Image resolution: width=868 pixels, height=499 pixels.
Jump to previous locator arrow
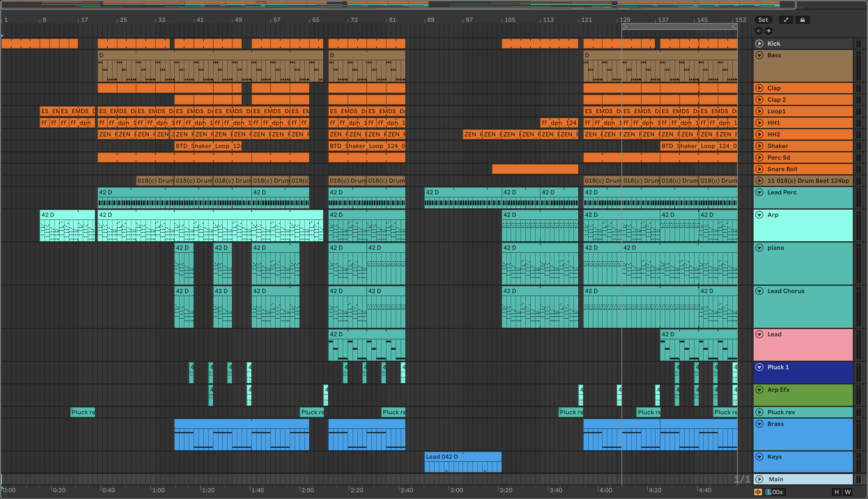click(x=759, y=31)
